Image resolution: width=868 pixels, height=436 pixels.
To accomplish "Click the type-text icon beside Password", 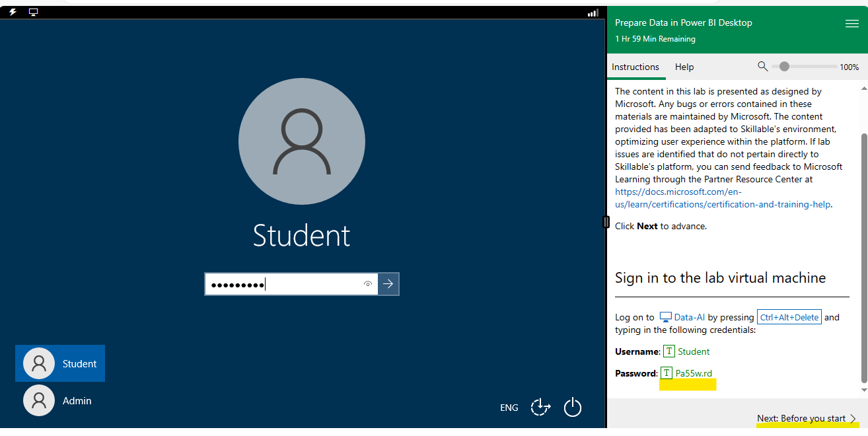I will coord(667,373).
